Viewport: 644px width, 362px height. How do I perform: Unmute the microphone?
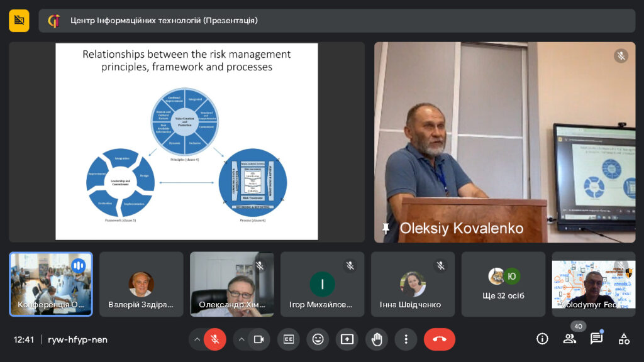point(215,339)
